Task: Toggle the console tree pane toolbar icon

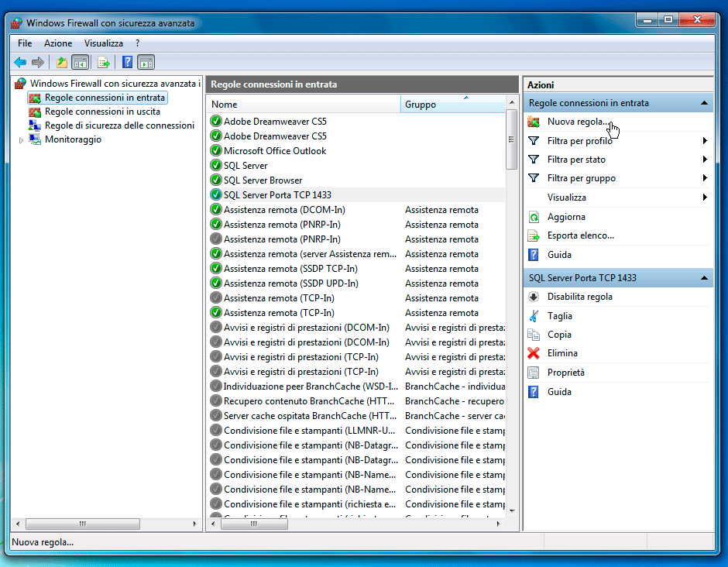Action: click(81, 62)
